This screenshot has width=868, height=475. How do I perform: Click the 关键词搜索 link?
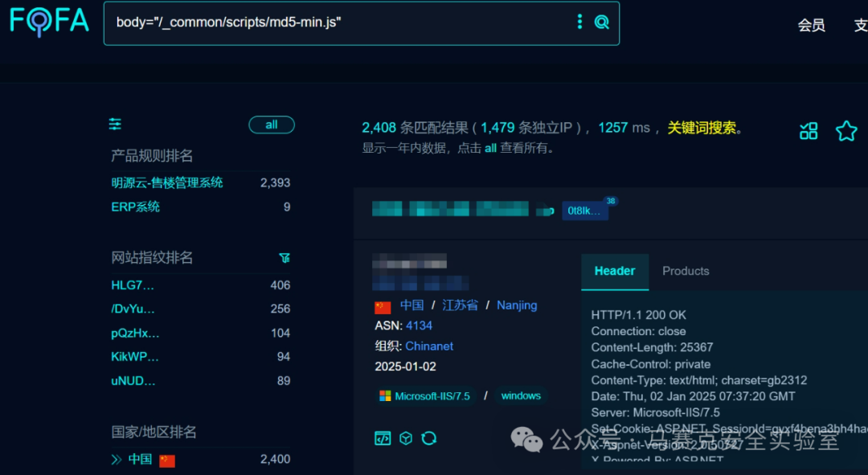click(x=702, y=128)
